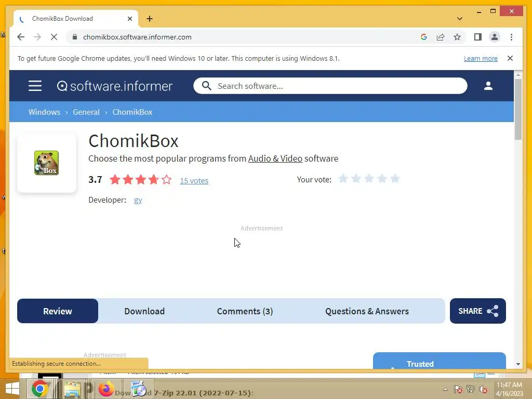
Task: Open the Comments (3) tab
Action: click(x=245, y=311)
